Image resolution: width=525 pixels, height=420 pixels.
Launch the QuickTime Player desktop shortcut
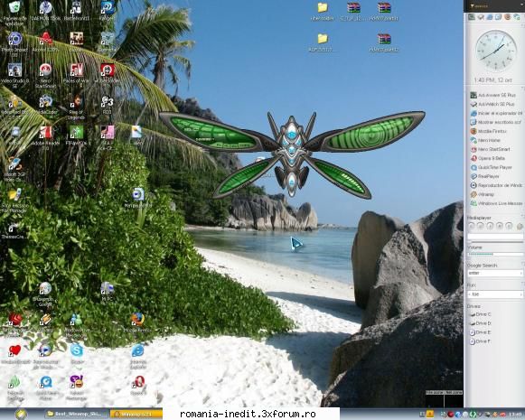coord(45,382)
